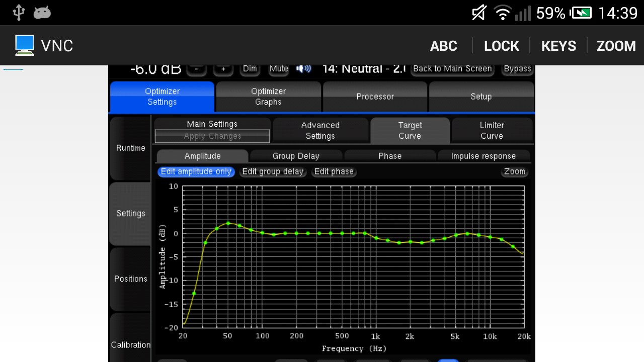This screenshot has width=644, height=362.
Task: Tap the Wi-Fi status icon
Action: pos(503,13)
